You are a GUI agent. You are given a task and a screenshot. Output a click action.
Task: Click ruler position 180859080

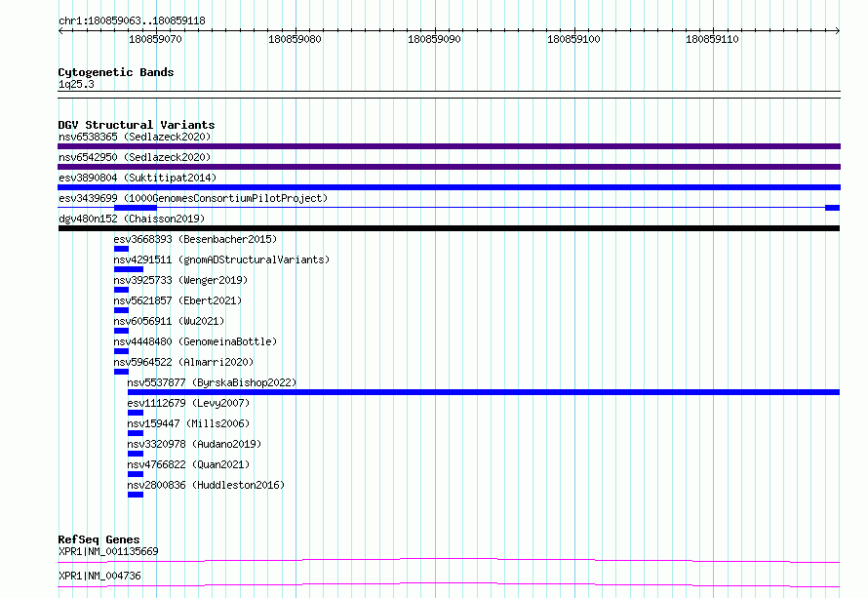pos(295,39)
